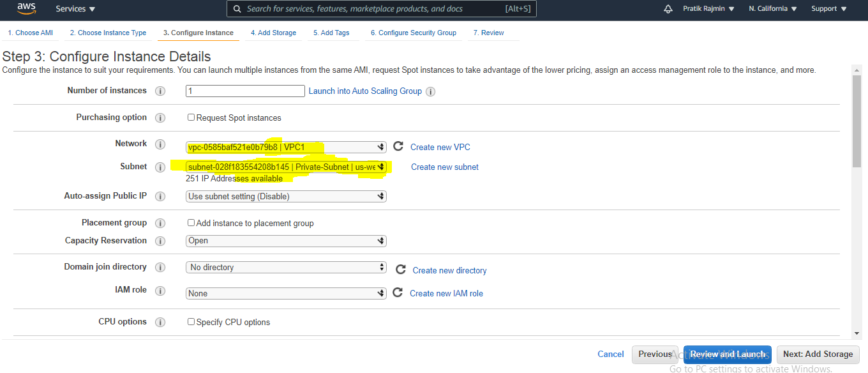The height and width of the screenshot is (373, 868).
Task: Tick Specify CPU options checkbox
Action: tap(191, 322)
